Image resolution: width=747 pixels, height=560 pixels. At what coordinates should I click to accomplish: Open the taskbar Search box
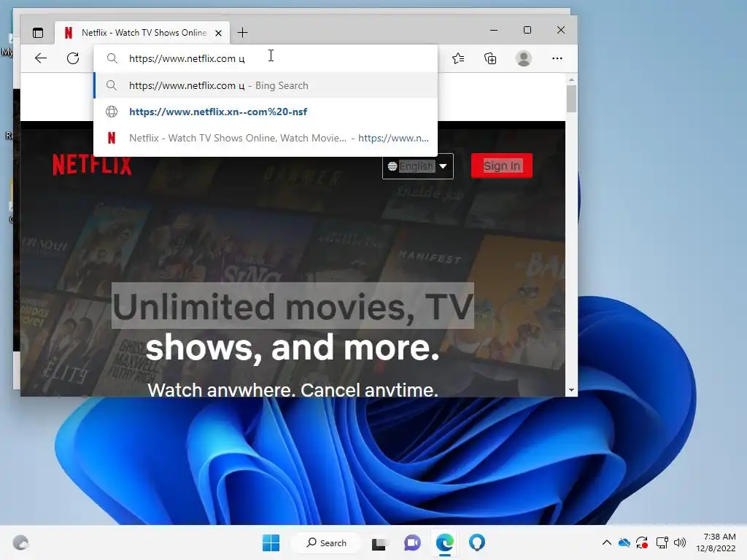[326, 542]
